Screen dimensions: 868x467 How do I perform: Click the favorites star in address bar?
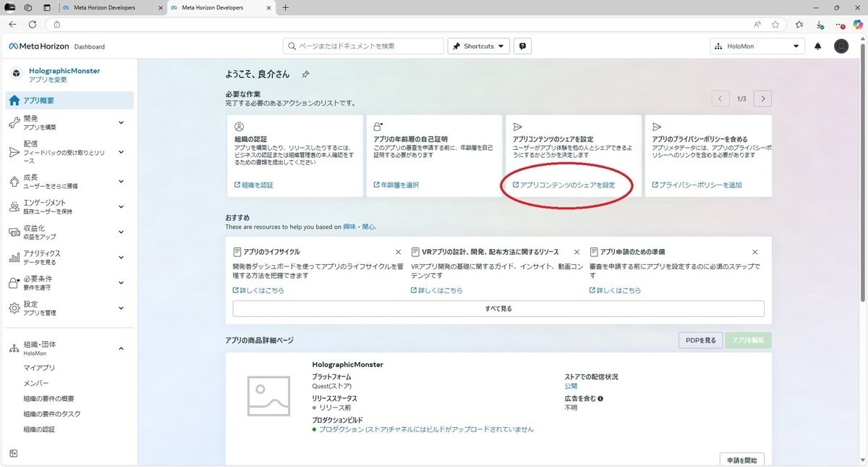pyautogui.click(x=775, y=24)
